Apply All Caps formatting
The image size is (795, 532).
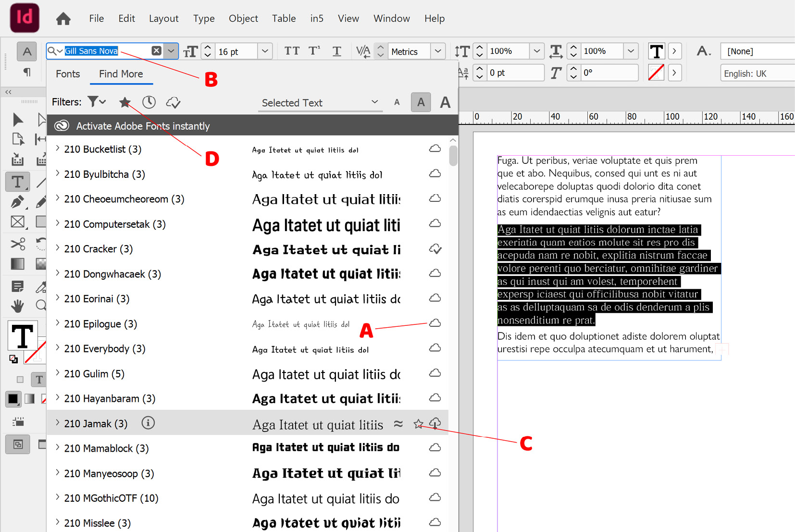tap(292, 51)
